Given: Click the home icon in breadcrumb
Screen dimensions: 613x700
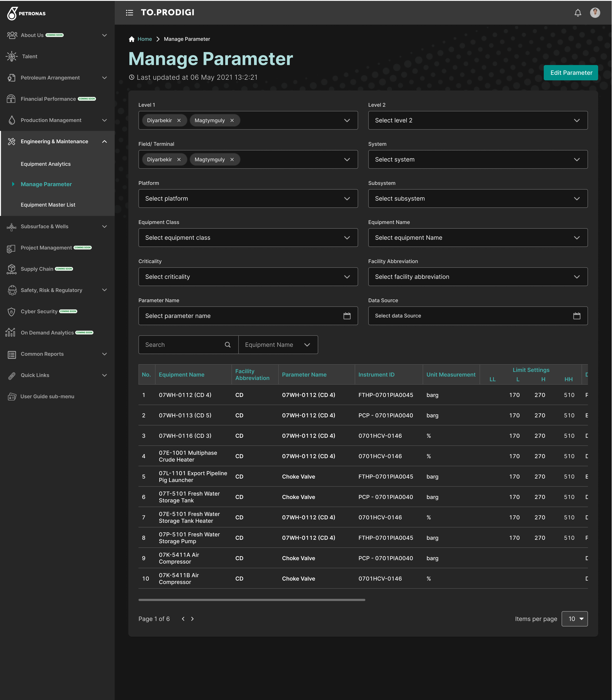Looking at the screenshot, I should pos(132,39).
